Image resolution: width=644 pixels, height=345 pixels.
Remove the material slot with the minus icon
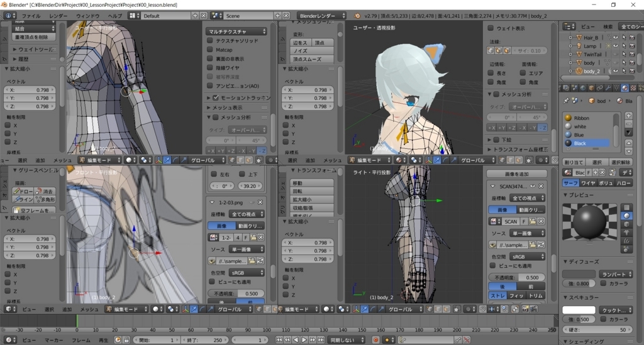[628, 124]
